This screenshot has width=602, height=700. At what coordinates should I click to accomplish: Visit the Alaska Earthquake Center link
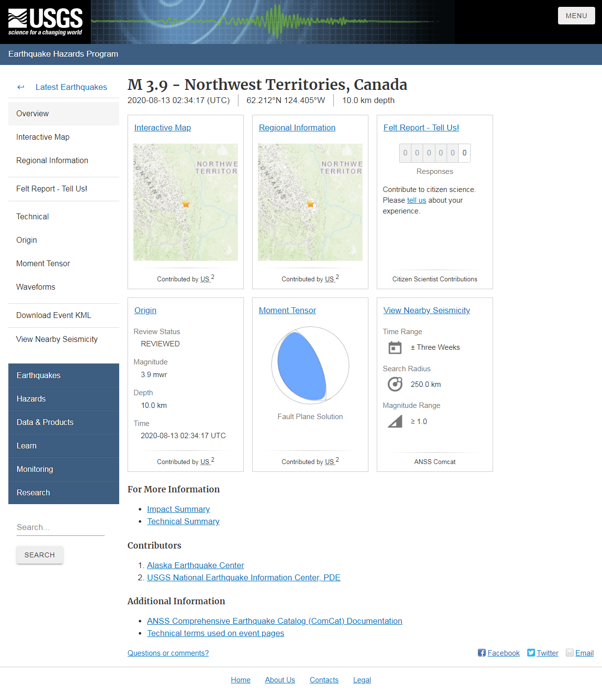coord(195,565)
